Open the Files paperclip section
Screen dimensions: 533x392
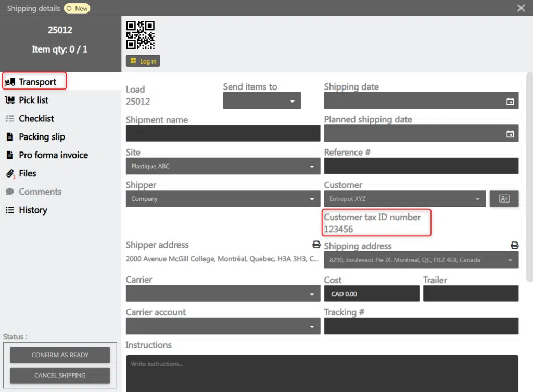[x=28, y=173]
